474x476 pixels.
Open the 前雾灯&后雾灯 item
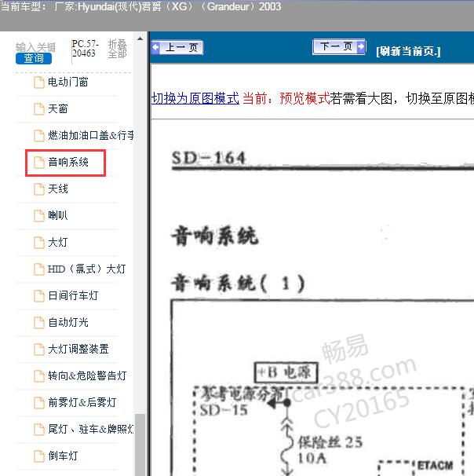pos(82,402)
